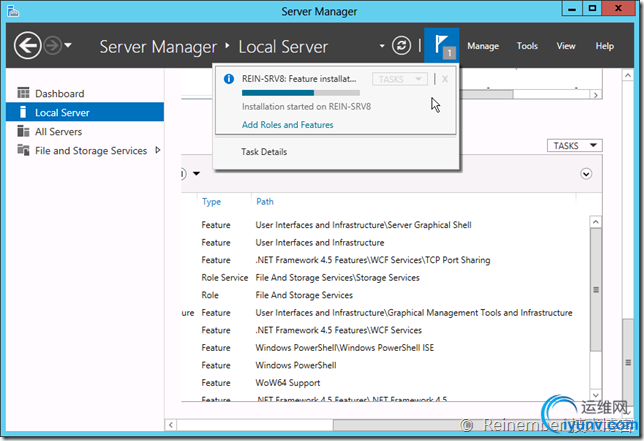
Task: Open breadcrumb dropdown next to Local Server
Action: pos(382,46)
